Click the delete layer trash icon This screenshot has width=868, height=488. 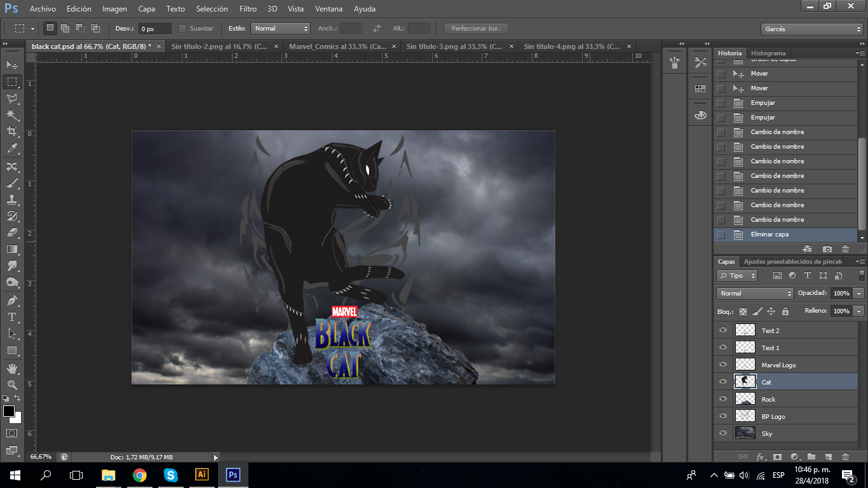tap(845, 456)
